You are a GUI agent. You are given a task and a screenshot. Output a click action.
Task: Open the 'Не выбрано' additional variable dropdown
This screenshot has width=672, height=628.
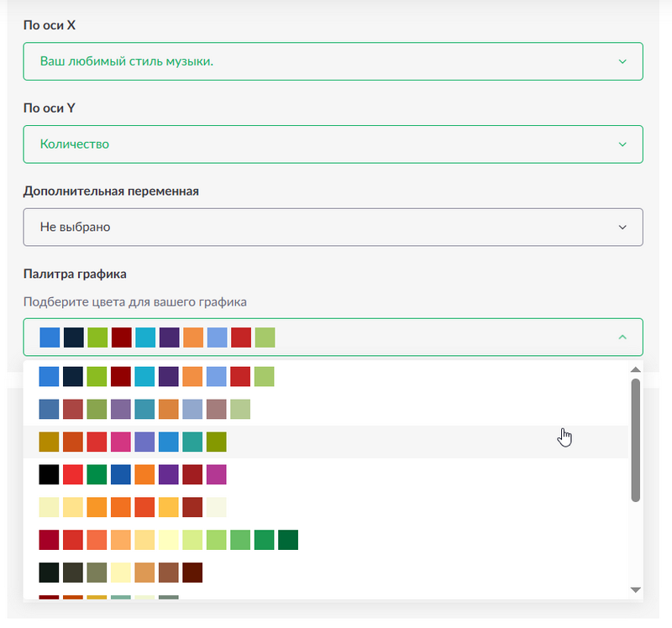[333, 227]
